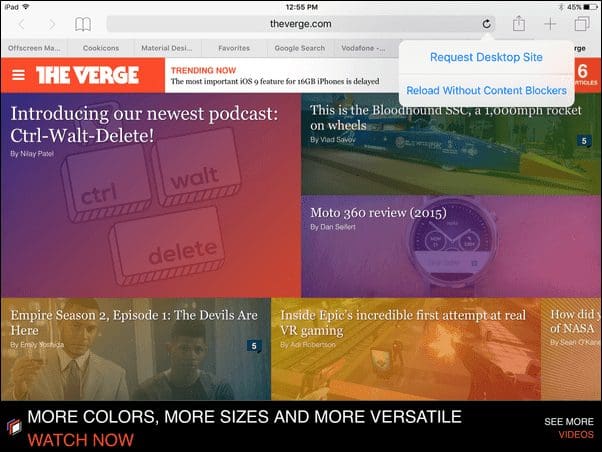The height and width of the screenshot is (452, 602).
Task: Open Inside Epic's VR gaming article
Action: [406, 349]
